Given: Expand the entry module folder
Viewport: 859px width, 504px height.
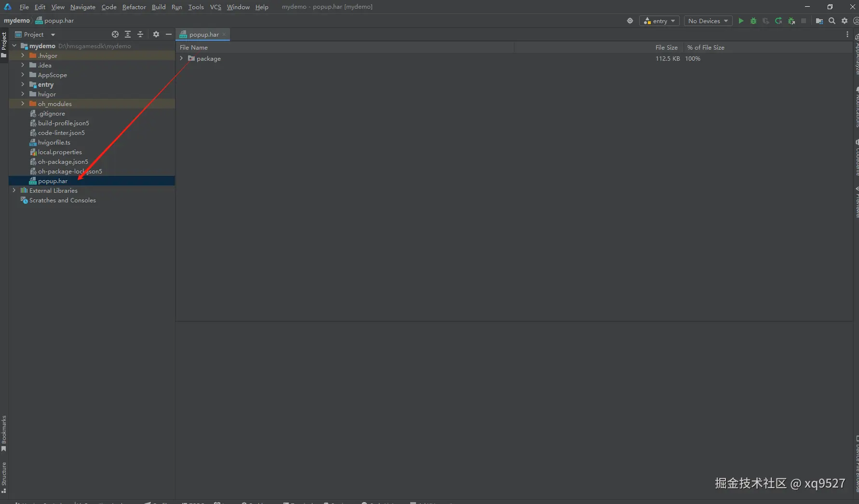Looking at the screenshot, I should pyautogui.click(x=23, y=84).
